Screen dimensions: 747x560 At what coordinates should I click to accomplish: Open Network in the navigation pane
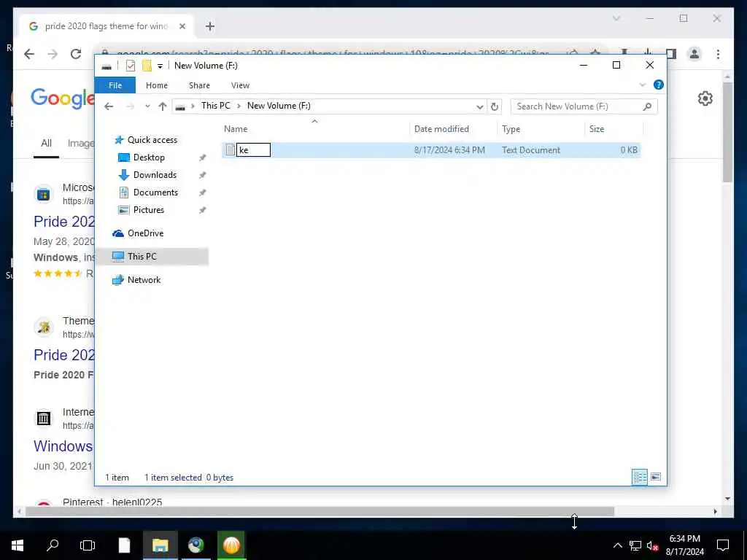click(x=144, y=280)
